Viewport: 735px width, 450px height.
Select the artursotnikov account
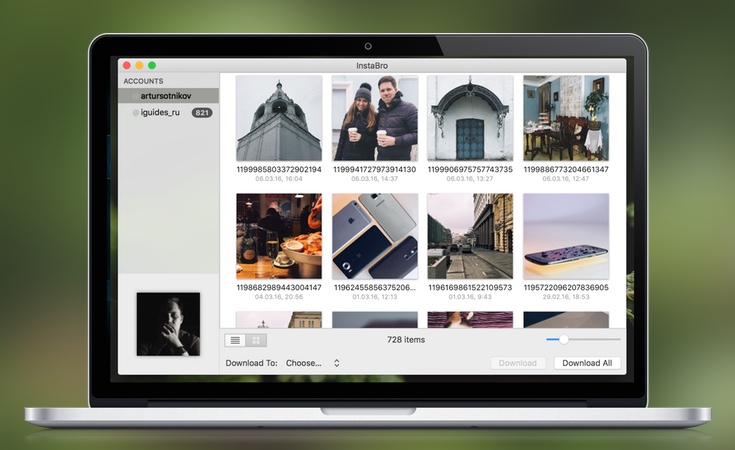170,96
